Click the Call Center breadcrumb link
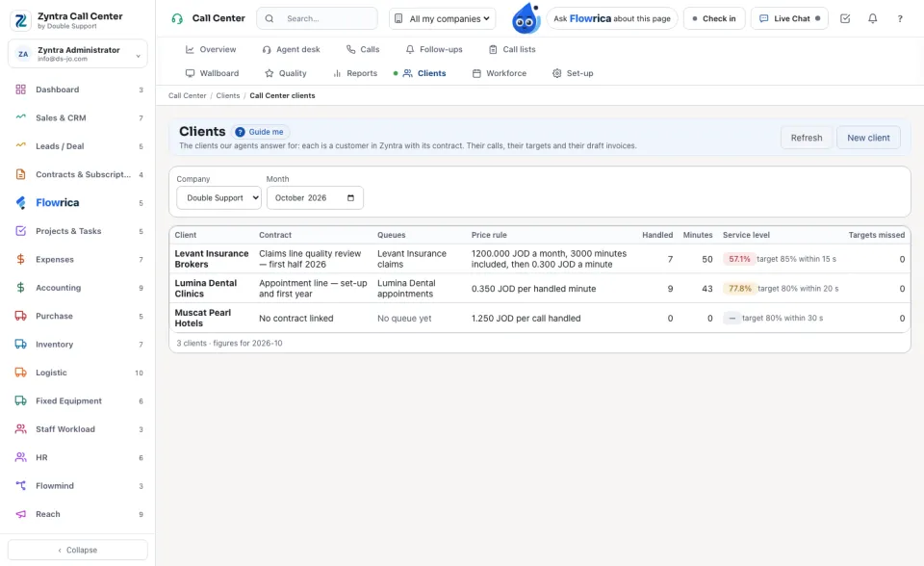924x566 pixels. (x=188, y=95)
